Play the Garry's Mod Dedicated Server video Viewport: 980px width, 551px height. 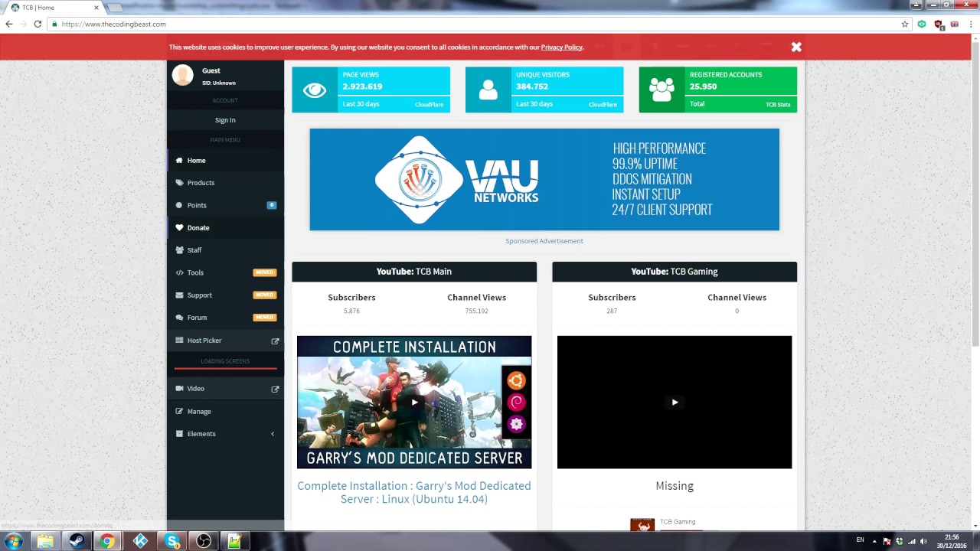(x=414, y=402)
